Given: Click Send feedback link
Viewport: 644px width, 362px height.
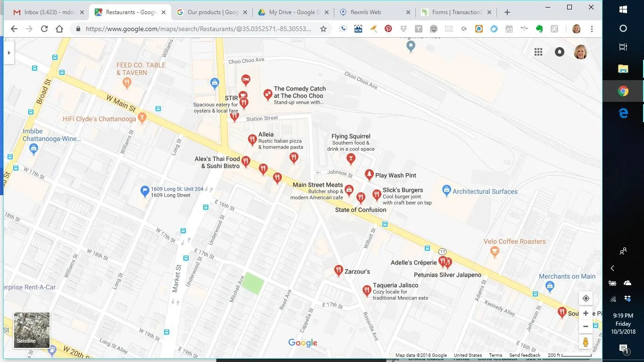Looking at the screenshot, I should (525, 355).
